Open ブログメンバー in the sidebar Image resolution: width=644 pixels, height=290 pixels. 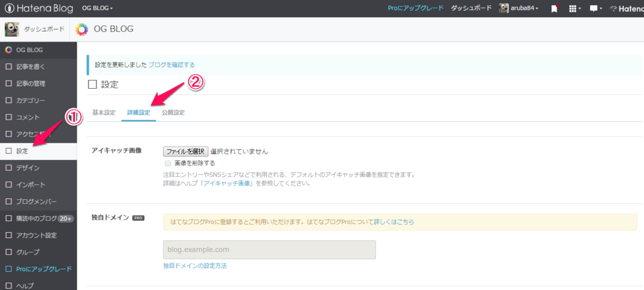[38, 202]
